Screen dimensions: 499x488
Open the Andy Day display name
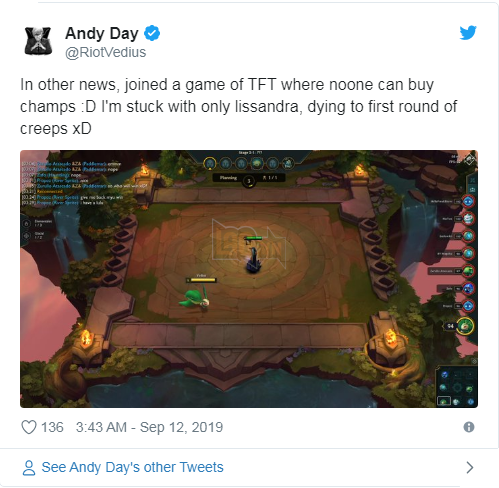coord(102,33)
